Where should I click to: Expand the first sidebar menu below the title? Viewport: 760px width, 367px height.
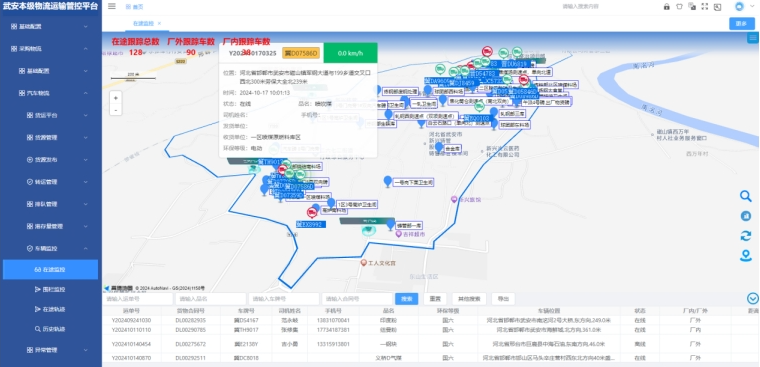50,27
